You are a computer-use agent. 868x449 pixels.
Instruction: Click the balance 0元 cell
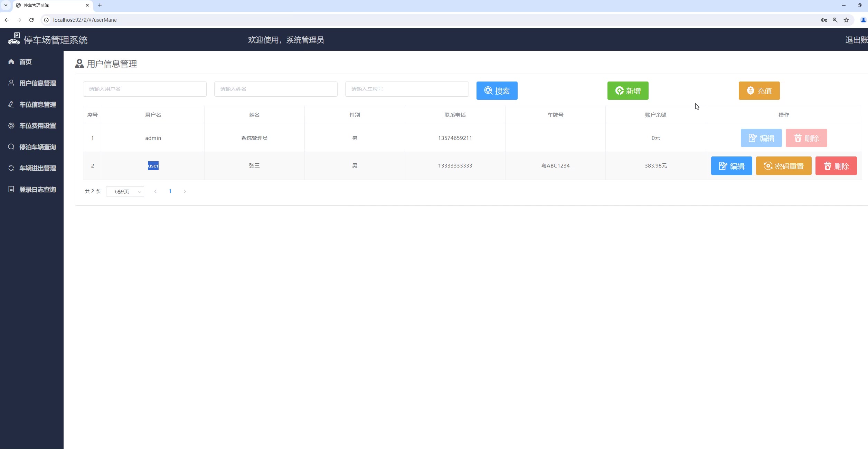pos(656,138)
